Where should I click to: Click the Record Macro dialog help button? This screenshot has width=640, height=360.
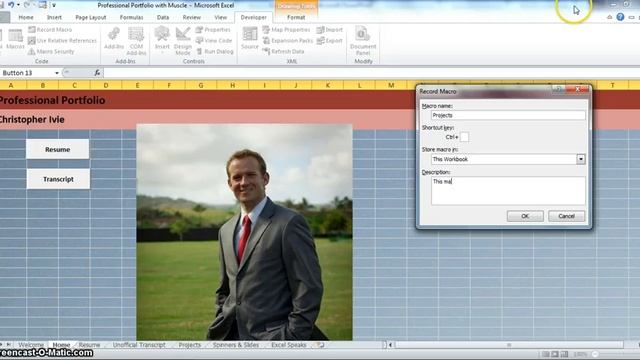point(558,89)
